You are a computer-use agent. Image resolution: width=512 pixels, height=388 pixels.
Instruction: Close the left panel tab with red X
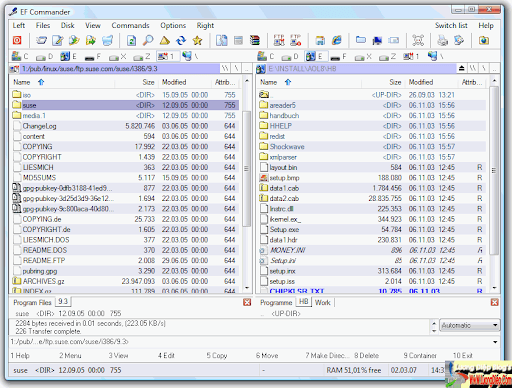[247, 302]
